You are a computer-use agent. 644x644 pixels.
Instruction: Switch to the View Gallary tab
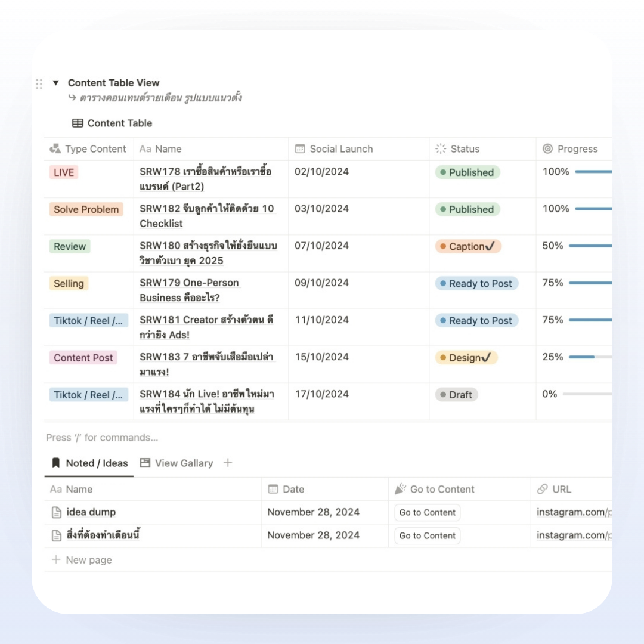click(x=177, y=463)
